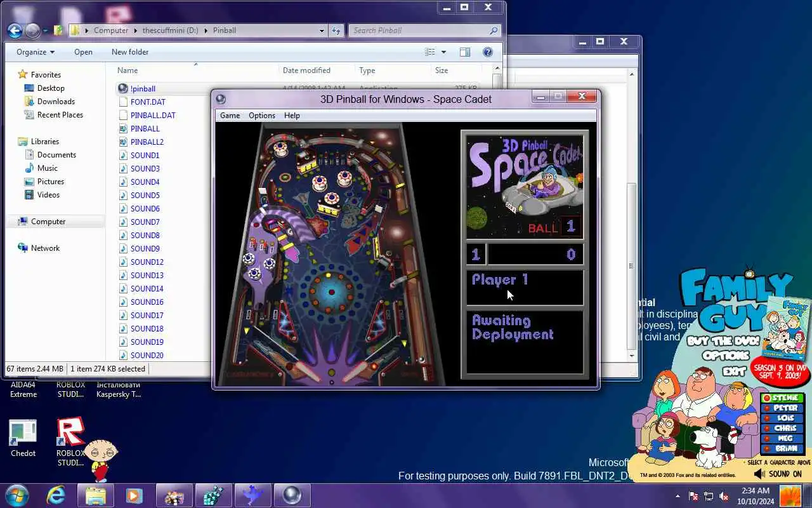Click the Pinball window title bar icon
812x508 pixels.
pyautogui.click(x=221, y=99)
